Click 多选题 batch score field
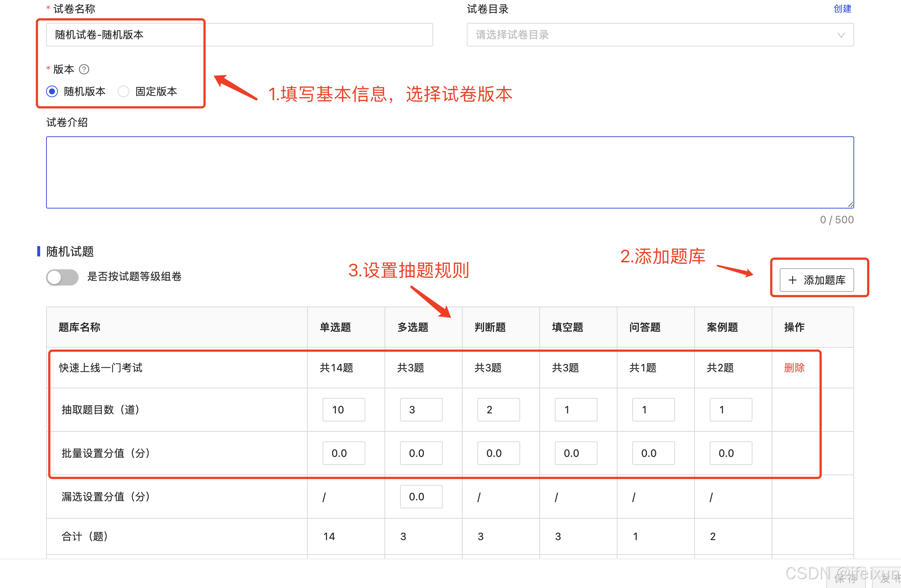The image size is (901, 588). point(421,453)
